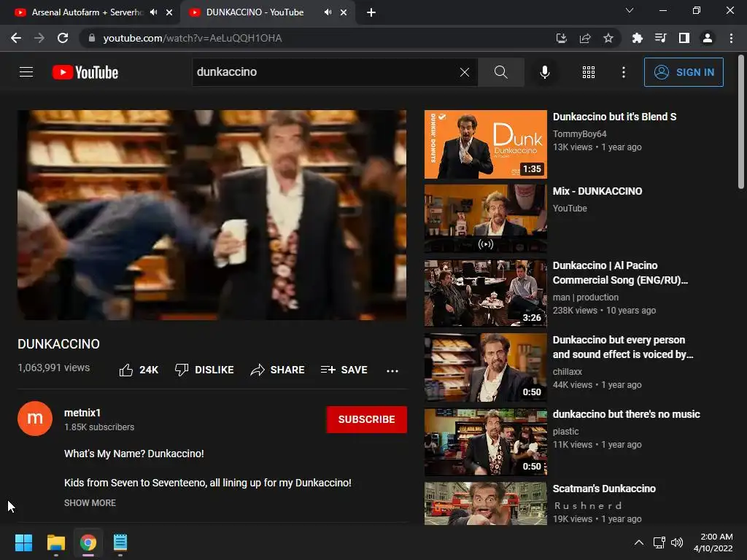Open "Dunkaccino but it's Blend S" title
This screenshot has width=747, height=560.
614,117
